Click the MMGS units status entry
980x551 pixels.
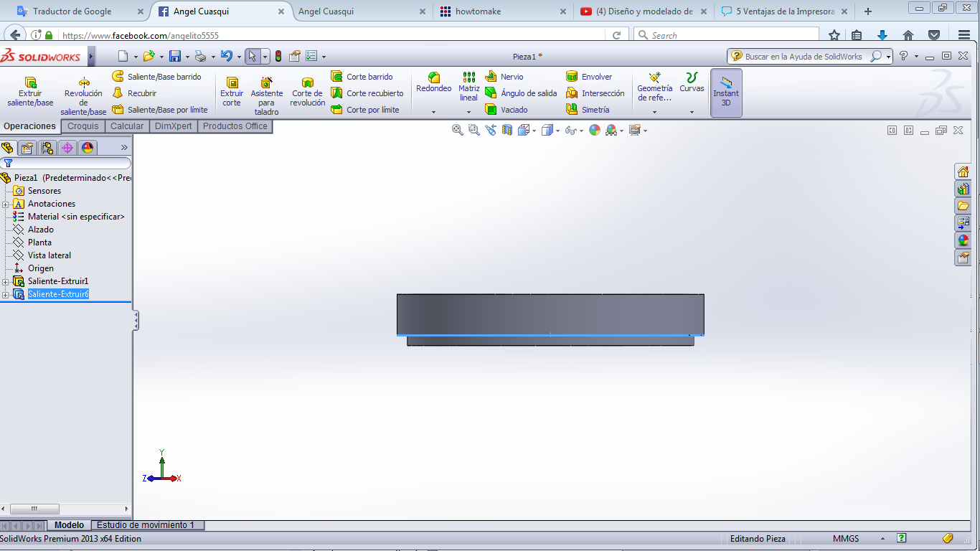pyautogui.click(x=846, y=539)
